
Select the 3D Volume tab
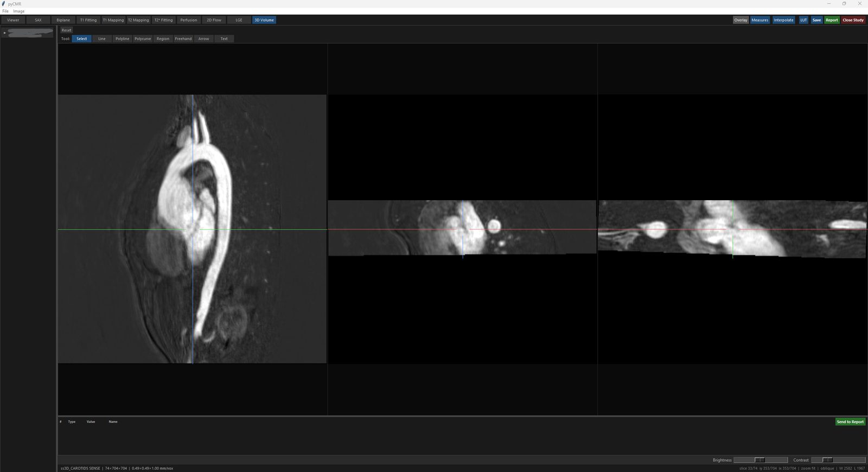(x=264, y=20)
